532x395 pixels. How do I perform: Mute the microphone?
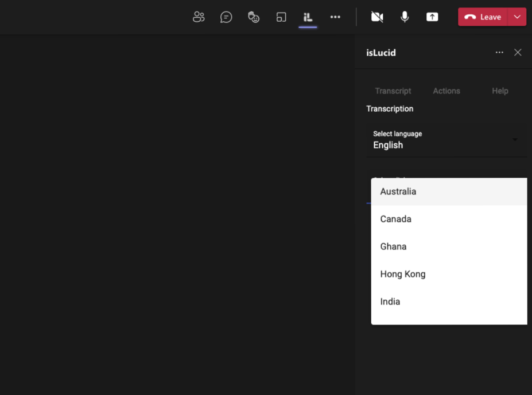pos(405,17)
